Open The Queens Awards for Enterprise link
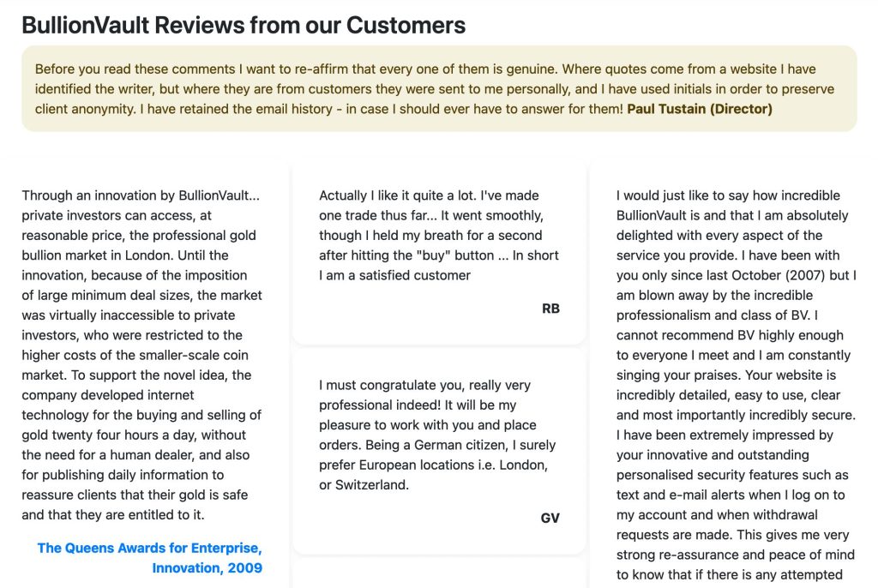Screen dimensions: 878x588 pyautogui.click(x=149, y=548)
